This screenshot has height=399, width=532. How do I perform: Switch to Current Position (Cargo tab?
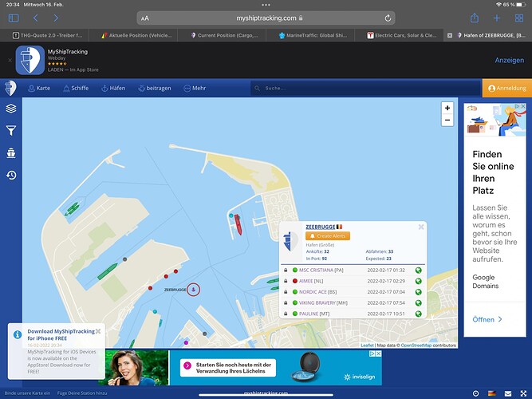click(x=225, y=35)
